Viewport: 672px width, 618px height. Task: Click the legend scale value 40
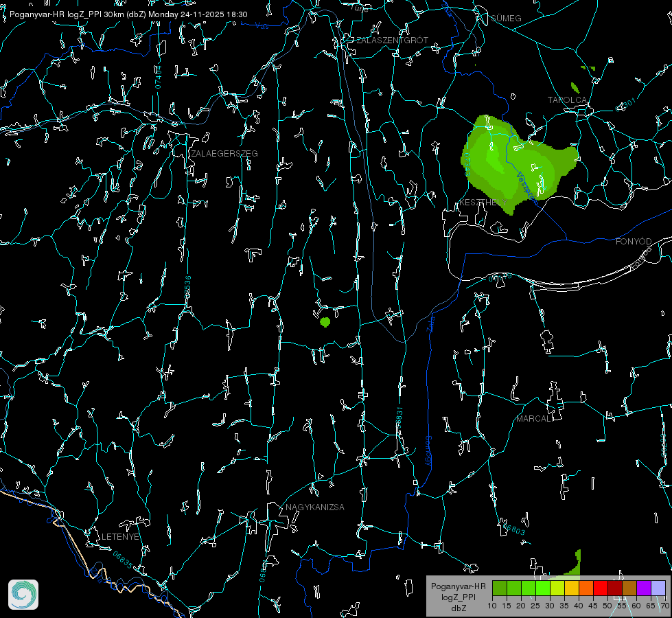(578, 606)
